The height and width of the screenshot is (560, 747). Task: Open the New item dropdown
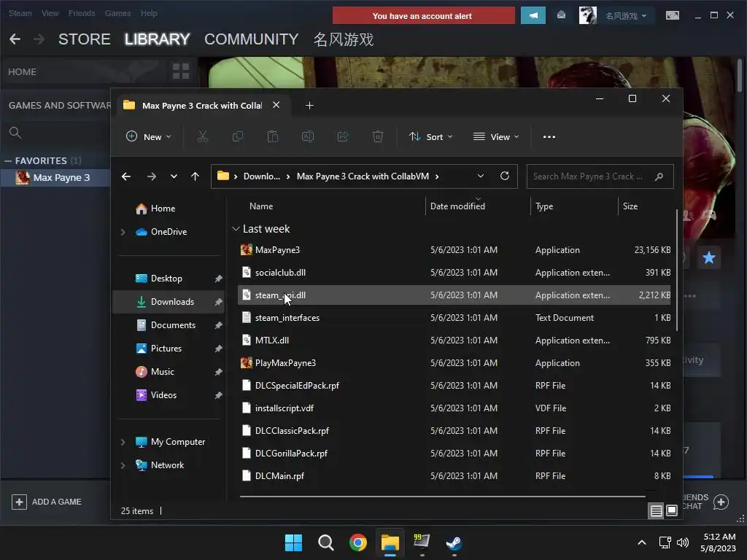[x=148, y=136]
